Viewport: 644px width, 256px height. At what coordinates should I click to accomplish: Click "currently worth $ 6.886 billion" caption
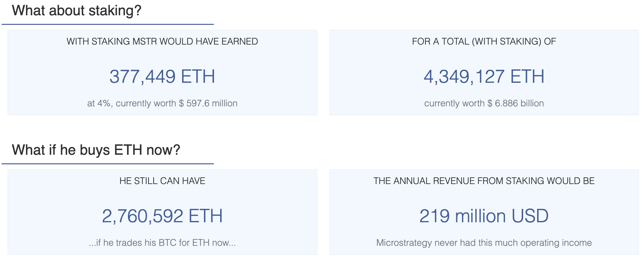point(484,103)
